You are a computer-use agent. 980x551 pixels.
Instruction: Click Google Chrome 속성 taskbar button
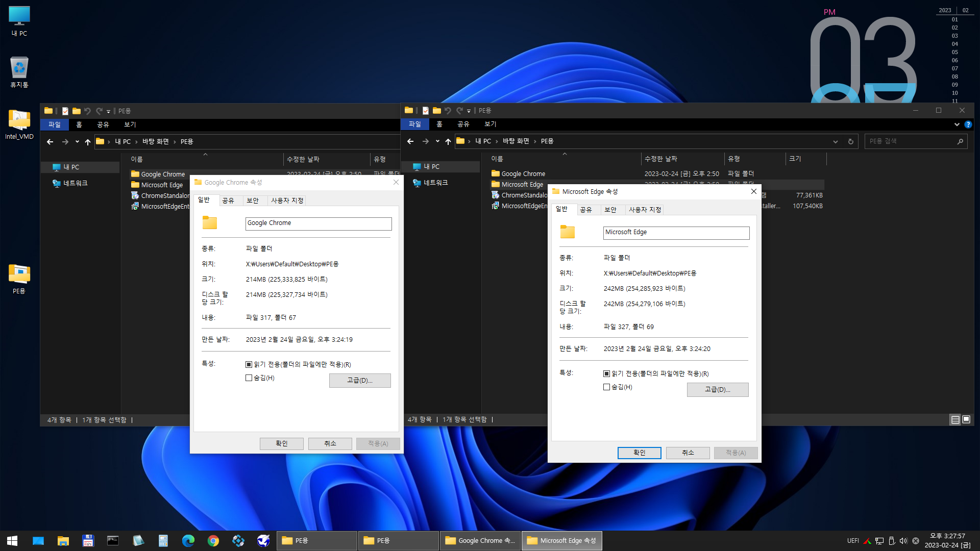[480, 541]
